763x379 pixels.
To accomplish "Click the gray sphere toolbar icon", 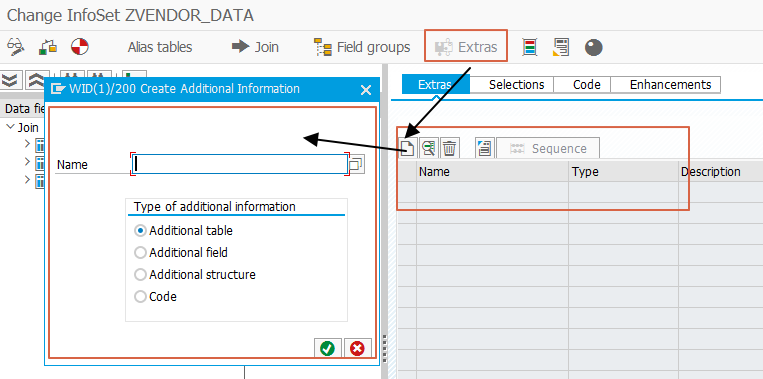I will [594, 47].
